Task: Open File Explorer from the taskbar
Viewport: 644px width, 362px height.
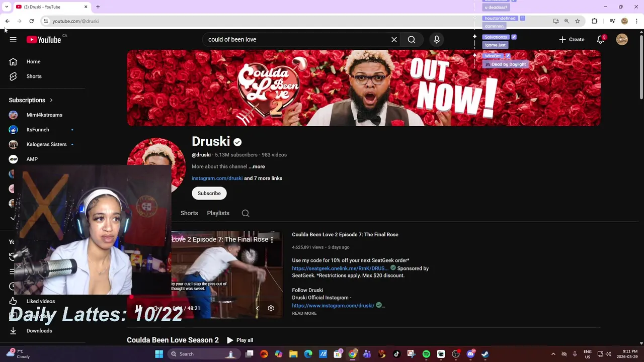Action: [x=293, y=354]
